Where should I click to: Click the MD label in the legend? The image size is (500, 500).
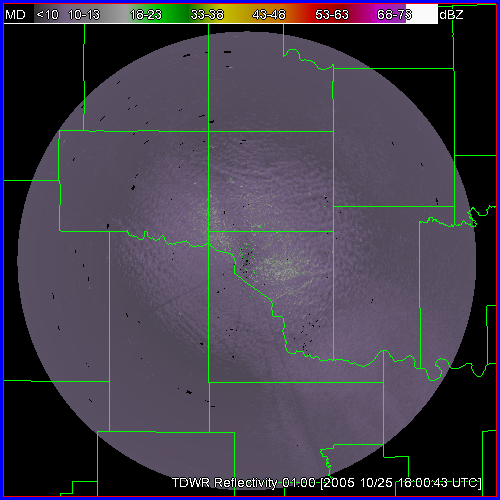(15, 15)
